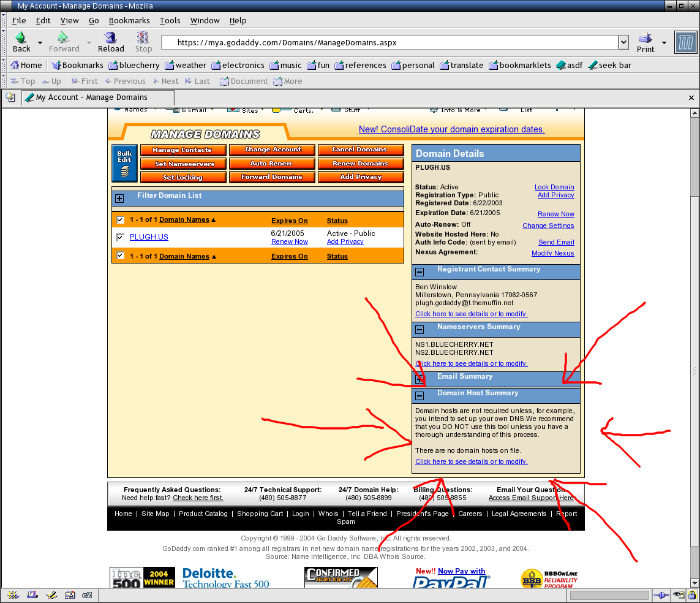Expand the Filter Domain List section
This screenshot has width=700, height=603.
tap(119, 199)
